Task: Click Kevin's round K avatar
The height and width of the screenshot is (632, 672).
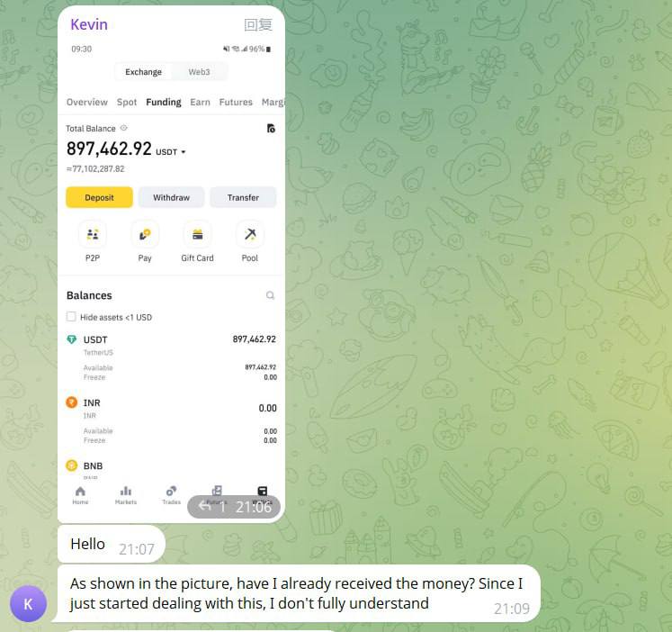Action: [28, 604]
